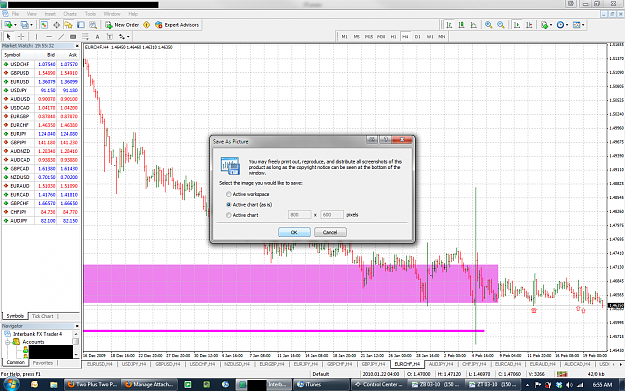The height and width of the screenshot is (391, 625).
Task: Click the zoom out magnifier icon
Action: point(501,25)
